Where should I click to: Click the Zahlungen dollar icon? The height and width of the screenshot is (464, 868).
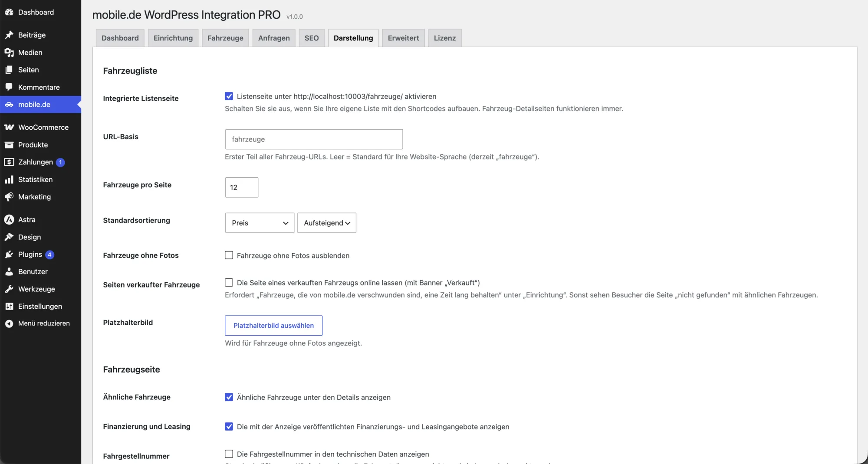click(9, 162)
